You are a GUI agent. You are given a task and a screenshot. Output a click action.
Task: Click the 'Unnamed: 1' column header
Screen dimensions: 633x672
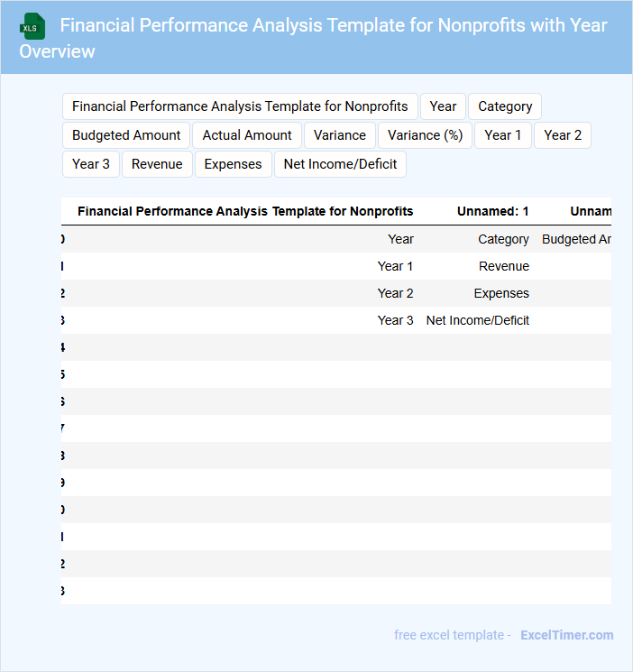coord(492,211)
